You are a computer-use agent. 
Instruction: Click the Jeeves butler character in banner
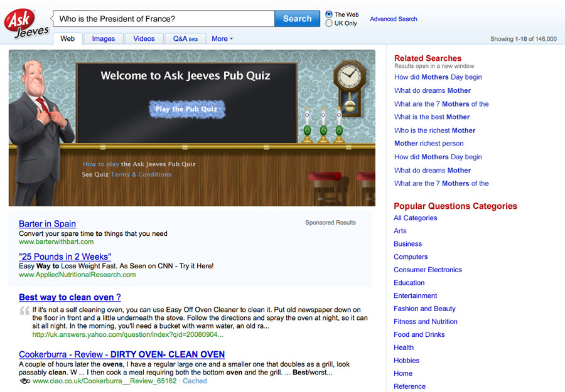(x=38, y=132)
